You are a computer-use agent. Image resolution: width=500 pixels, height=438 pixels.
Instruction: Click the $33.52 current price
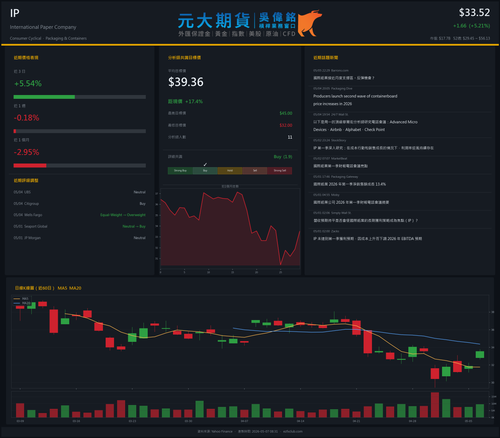[474, 13]
